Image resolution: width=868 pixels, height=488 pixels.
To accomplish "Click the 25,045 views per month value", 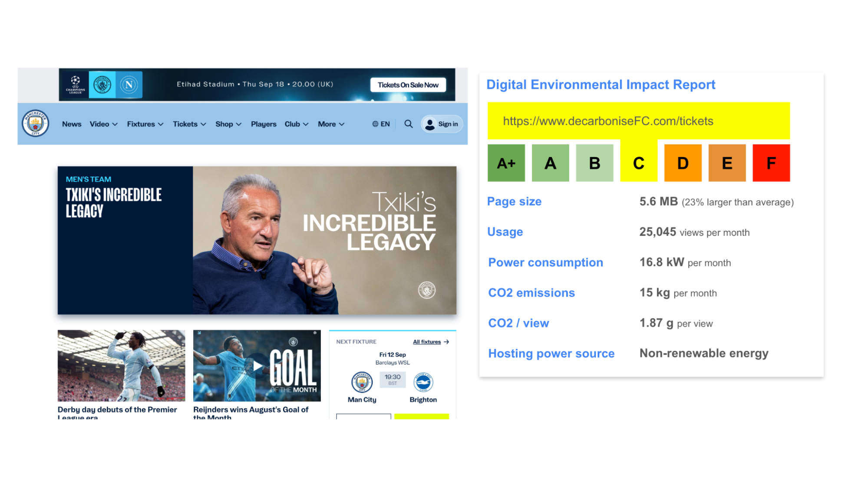I will pyautogui.click(x=694, y=232).
